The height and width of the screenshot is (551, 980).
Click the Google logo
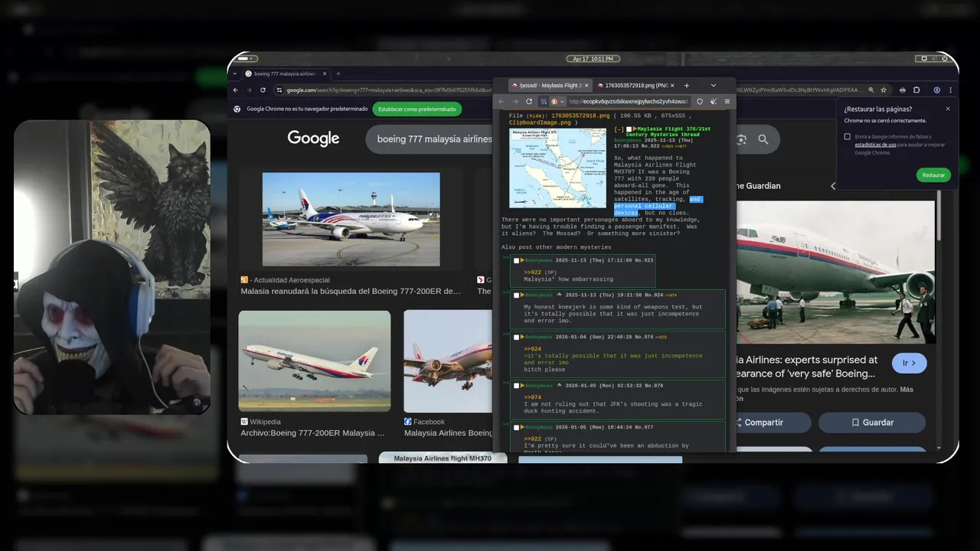(313, 139)
